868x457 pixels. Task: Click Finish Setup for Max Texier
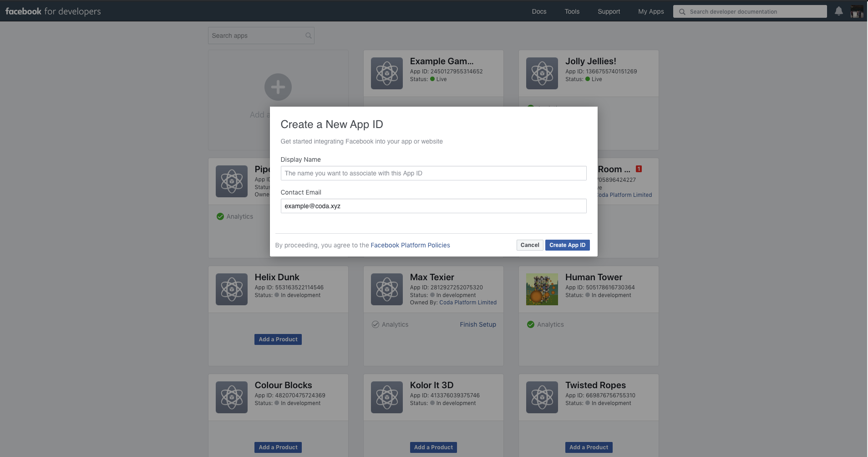click(478, 324)
